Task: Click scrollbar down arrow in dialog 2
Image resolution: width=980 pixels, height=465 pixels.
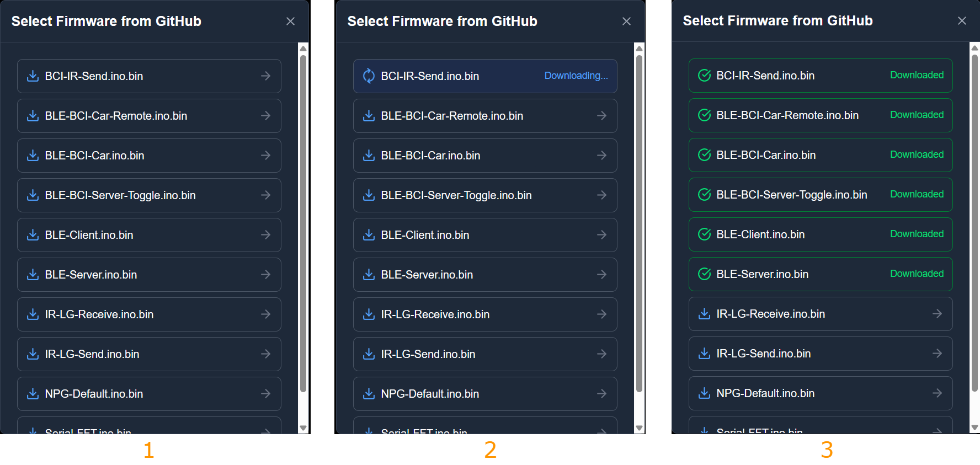Action: tap(639, 428)
